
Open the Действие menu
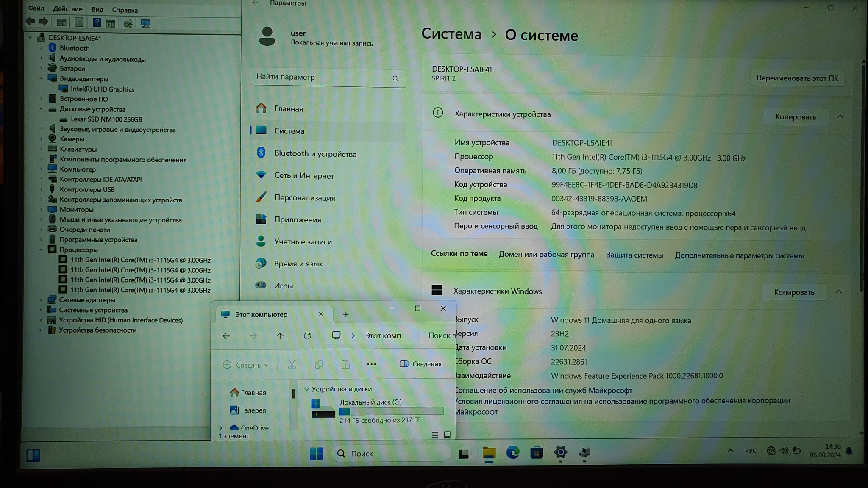[68, 9]
